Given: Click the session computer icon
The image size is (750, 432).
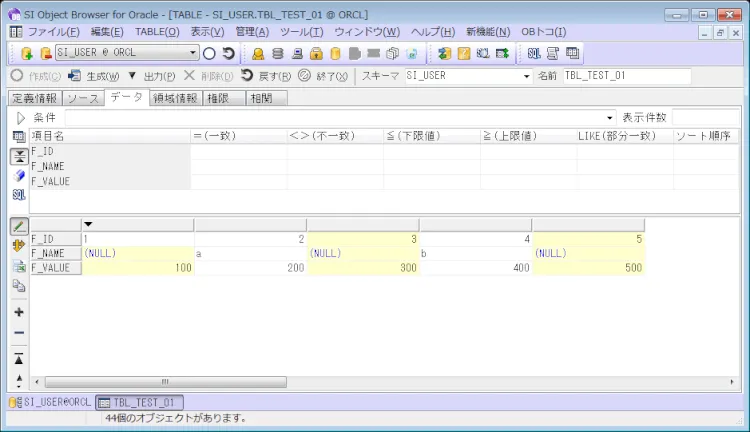Looking at the screenshot, I should tap(297, 53).
